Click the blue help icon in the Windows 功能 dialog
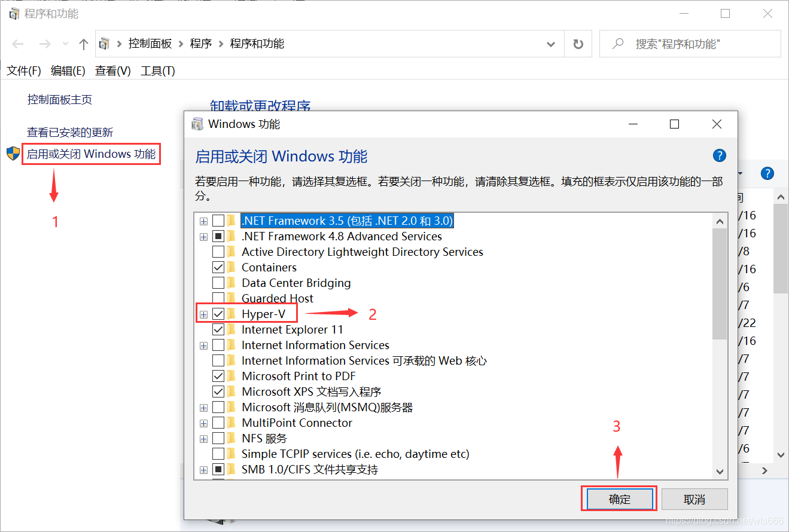 720,156
